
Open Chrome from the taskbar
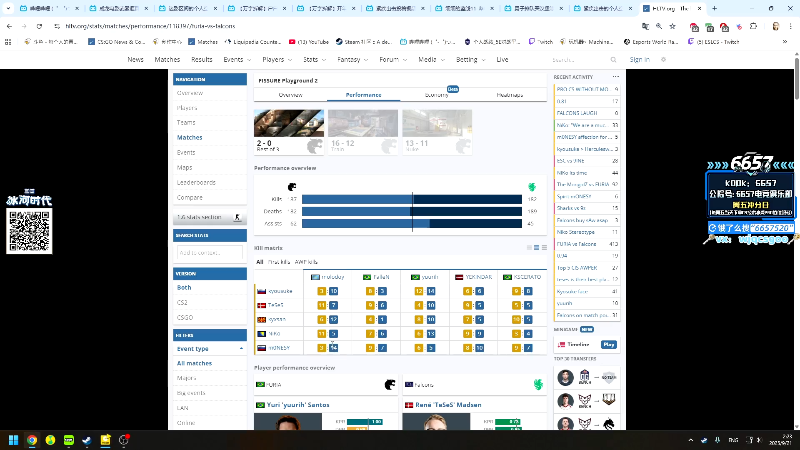coord(32,440)
